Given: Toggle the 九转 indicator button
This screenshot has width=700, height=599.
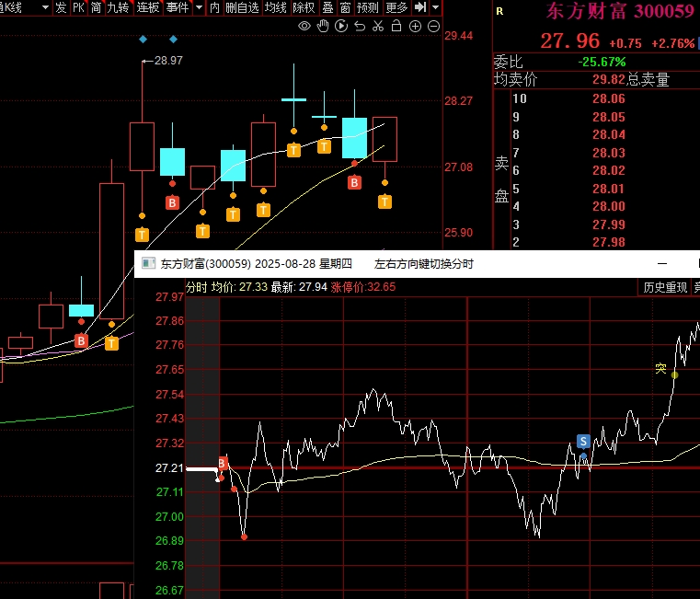Looking at the screenshot, I should coord(119,7).
